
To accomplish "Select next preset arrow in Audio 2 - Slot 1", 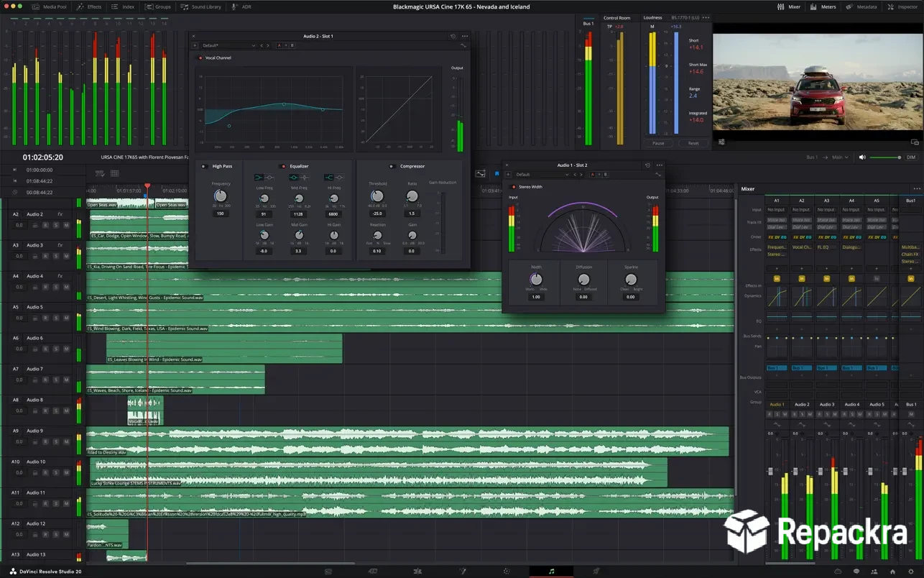I will [268, 45].
